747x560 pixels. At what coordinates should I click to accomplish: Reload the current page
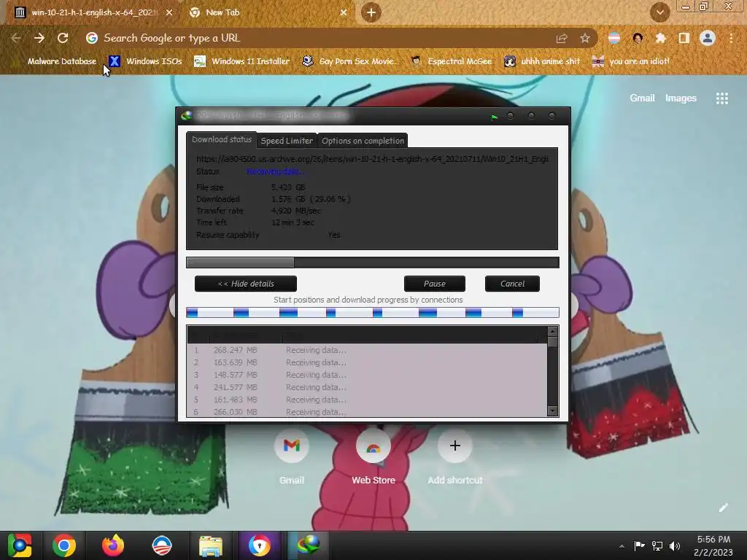pyautogui.click(x=63, y=38)
